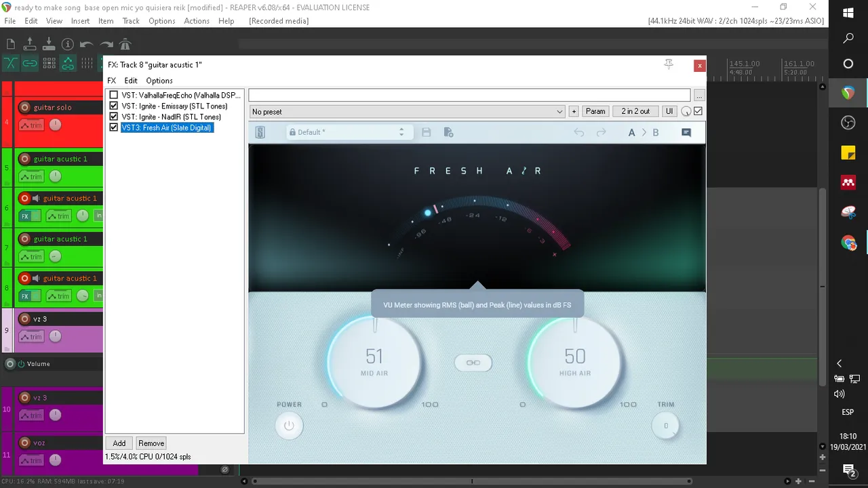Toggle the grid lines toolbar icon
868x488 pixels.
[87, 63]
